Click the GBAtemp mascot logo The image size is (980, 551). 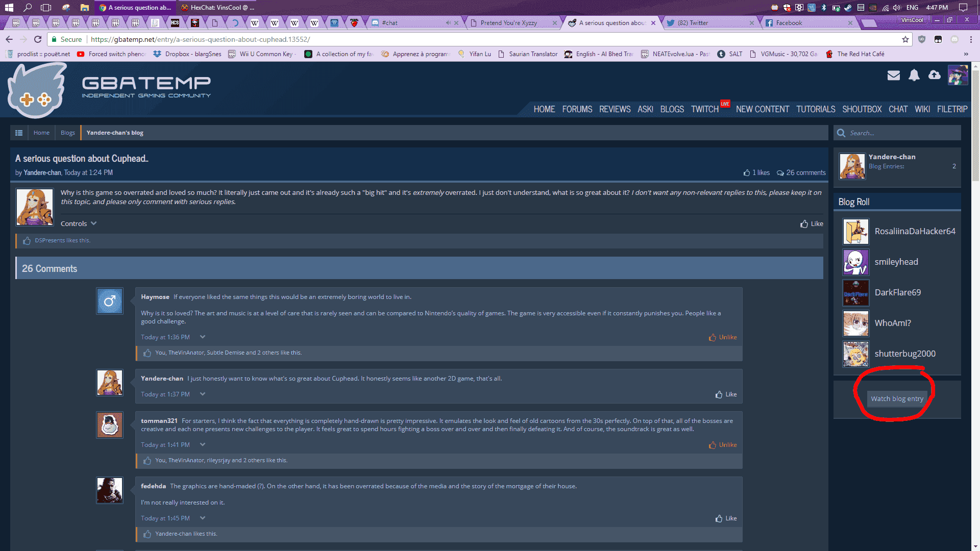point(37,91)
